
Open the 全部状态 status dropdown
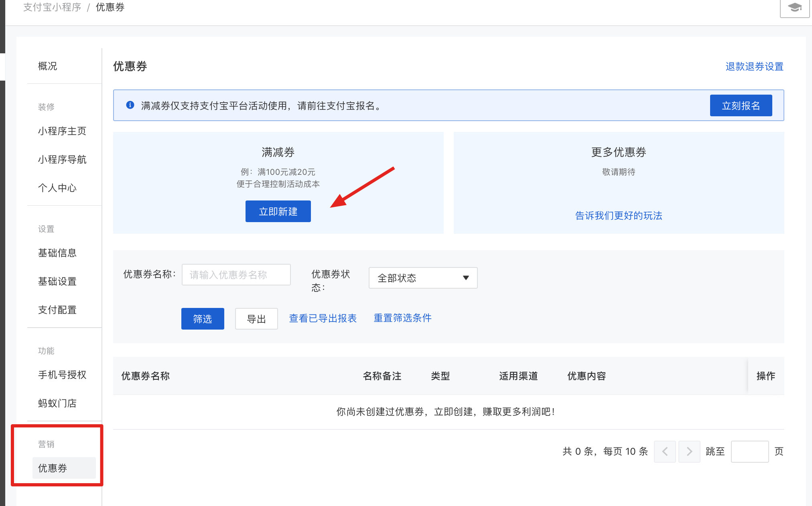[423, 278]
